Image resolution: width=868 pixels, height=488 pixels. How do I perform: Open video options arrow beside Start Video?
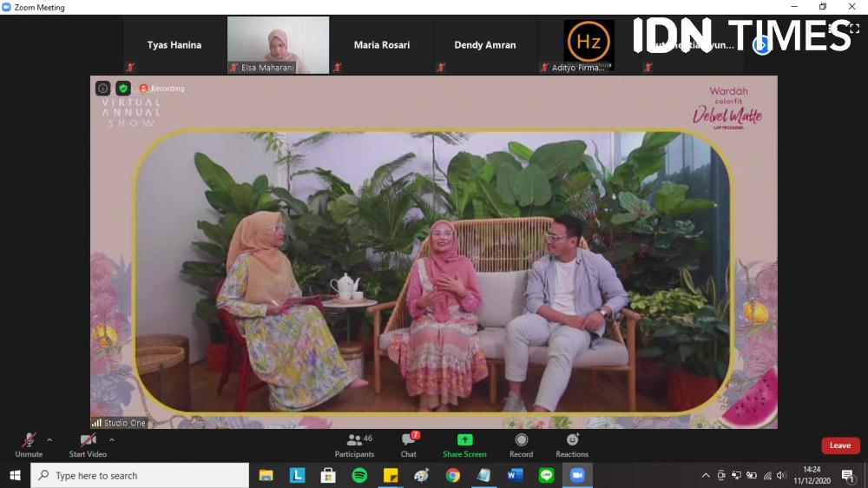(x=112, y=440)
